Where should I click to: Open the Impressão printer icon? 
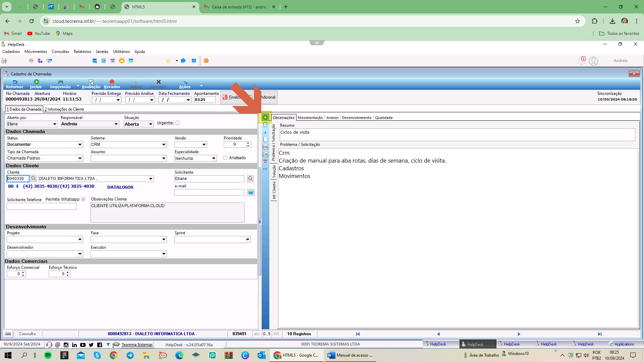point(60,82)
